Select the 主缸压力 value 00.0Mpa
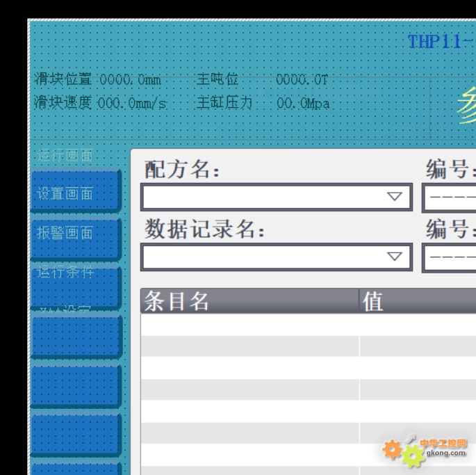This screenshot has width=476, height=475. (303, 104)
